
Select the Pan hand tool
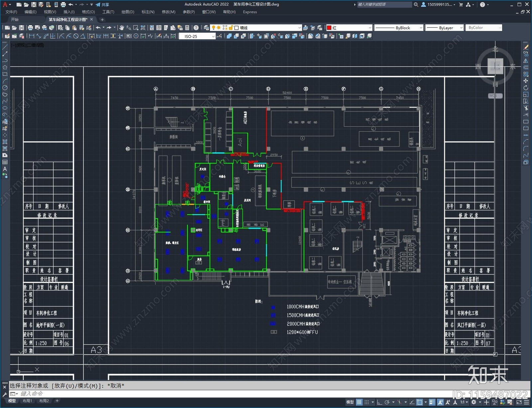click(x=122, y=28)
